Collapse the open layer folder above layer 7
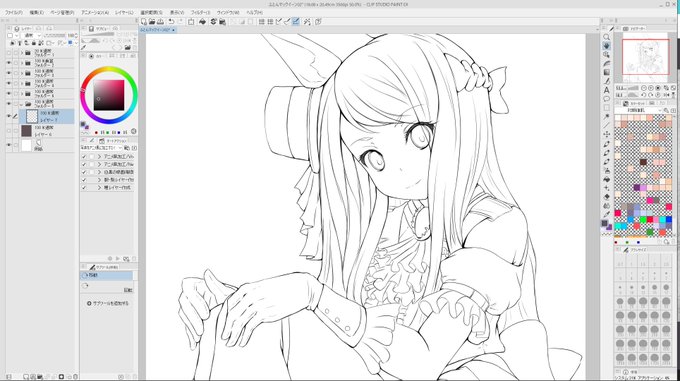 point(22,104)
